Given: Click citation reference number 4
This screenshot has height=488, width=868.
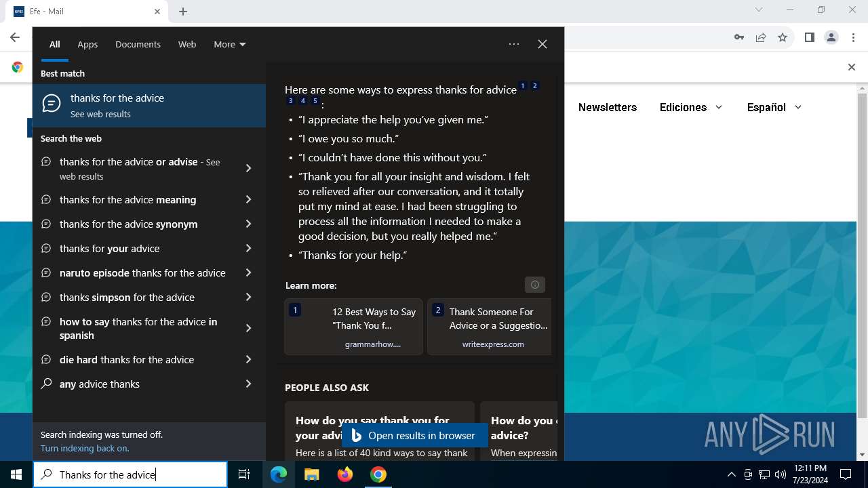Looking at the screenshot, I should (303, 101).
